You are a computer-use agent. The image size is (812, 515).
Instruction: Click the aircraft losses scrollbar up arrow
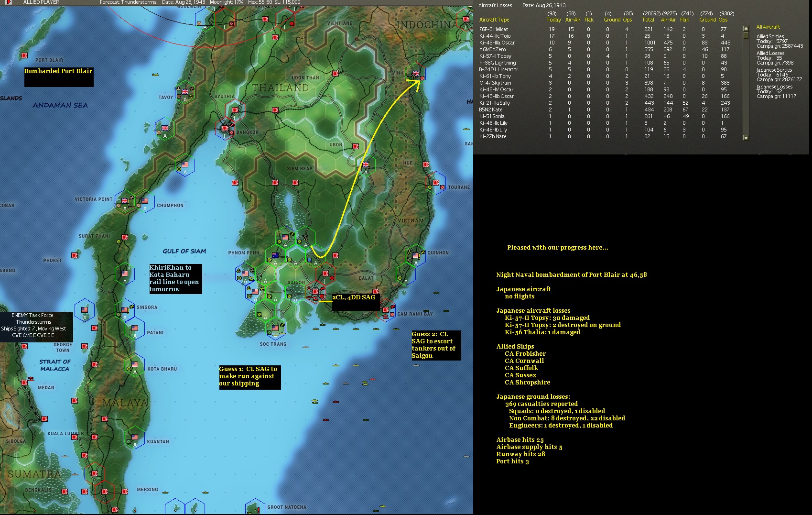[746, 29]
